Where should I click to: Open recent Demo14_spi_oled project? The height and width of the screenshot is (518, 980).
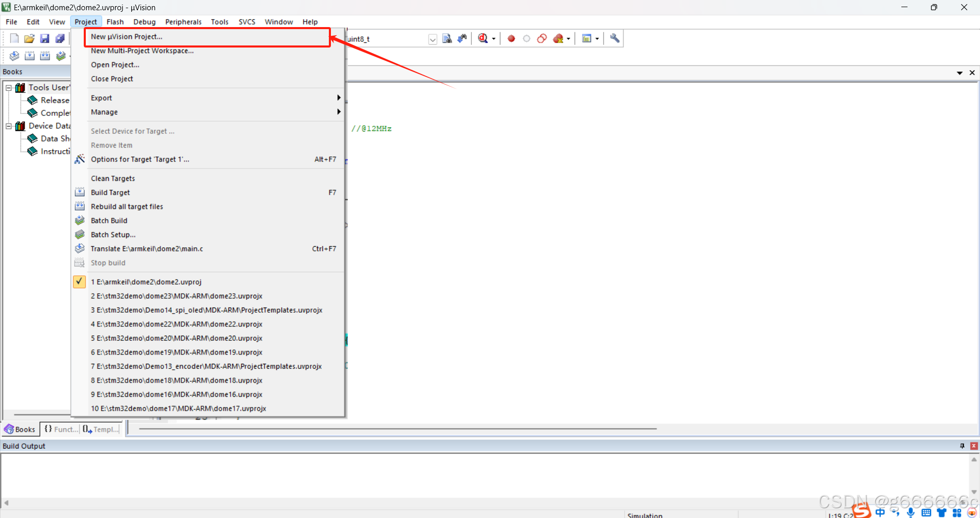tap(206, 310)
